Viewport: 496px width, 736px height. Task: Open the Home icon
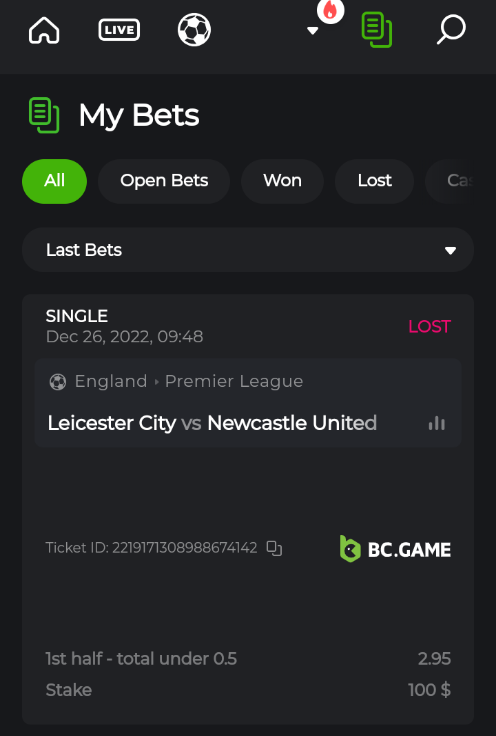(x=44, y=31)
